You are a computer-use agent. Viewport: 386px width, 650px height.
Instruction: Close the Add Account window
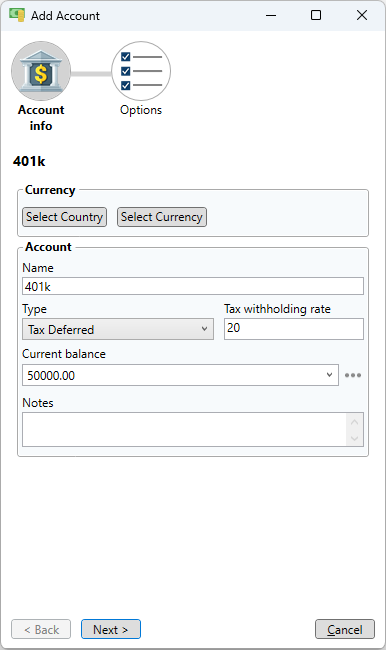coord(362,15)
